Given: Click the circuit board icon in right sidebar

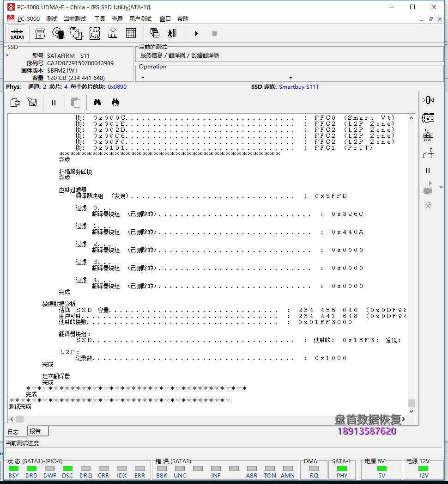Looking at the screenshot, I should coord(428,118).
